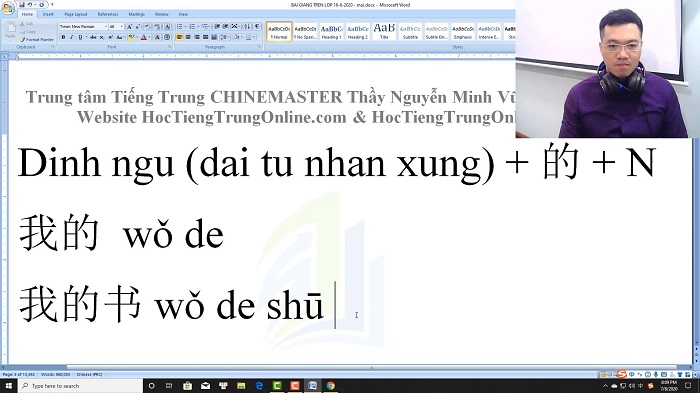Screen dimensions: 700x393
Task: Apply the No Spacing style
Action: pyautogui.click(x=305, y=32)
